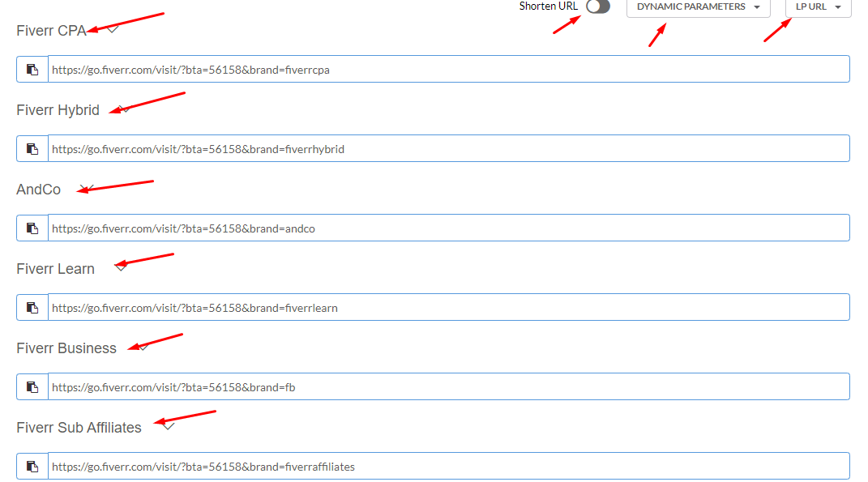Screen dimensions: 868x482
Task: Collapse the Fiverr Learn section chevron
Action: click(x=121, y=268)
